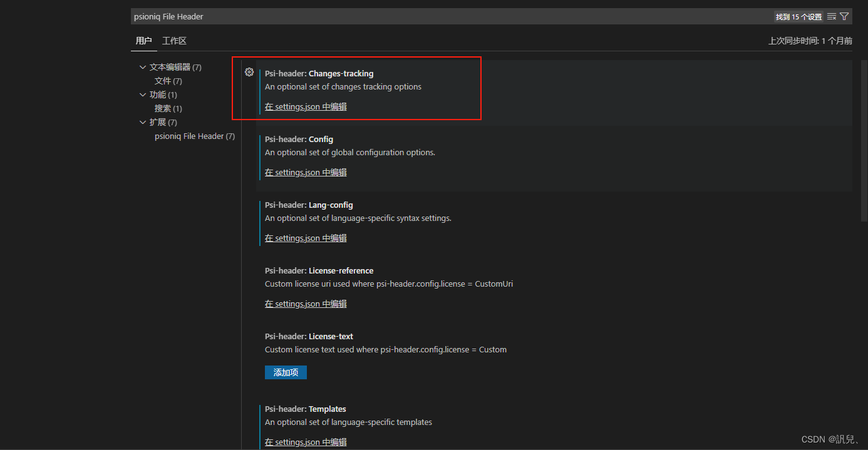This screenshot has width=868, height=450.
Task: Edit Changes-tracking in settings.json link
Action: click(306, 106)
